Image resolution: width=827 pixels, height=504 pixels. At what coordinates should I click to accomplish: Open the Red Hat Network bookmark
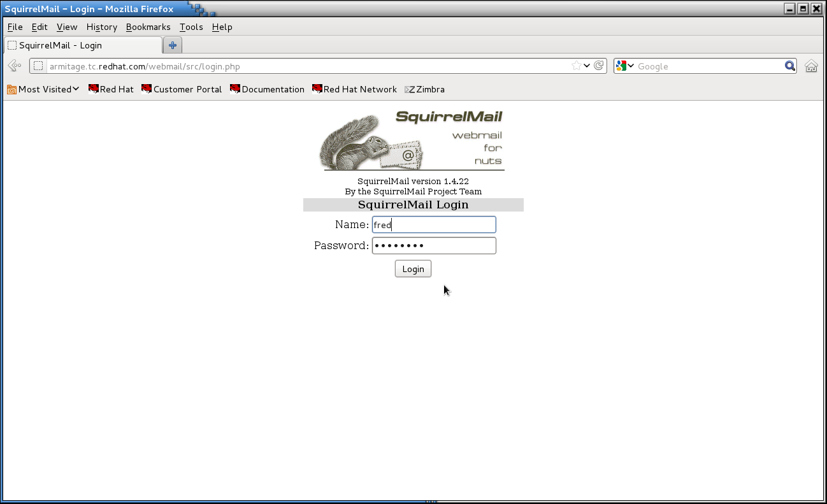click(354, 89)
